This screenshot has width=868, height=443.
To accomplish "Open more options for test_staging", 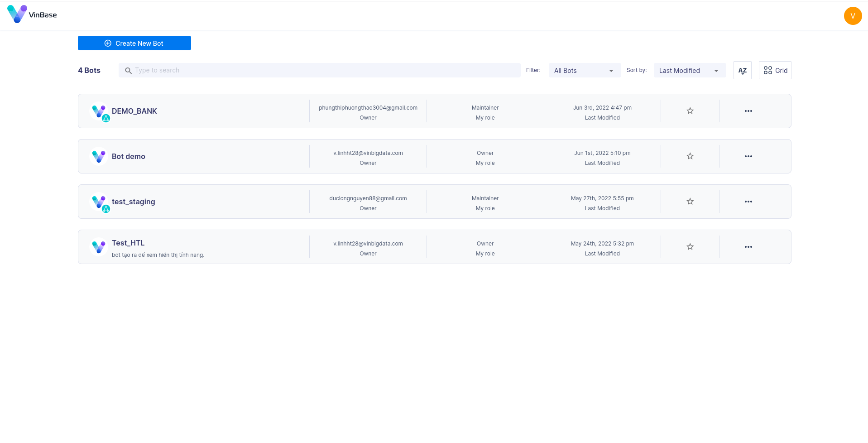I will pos(748,202).
